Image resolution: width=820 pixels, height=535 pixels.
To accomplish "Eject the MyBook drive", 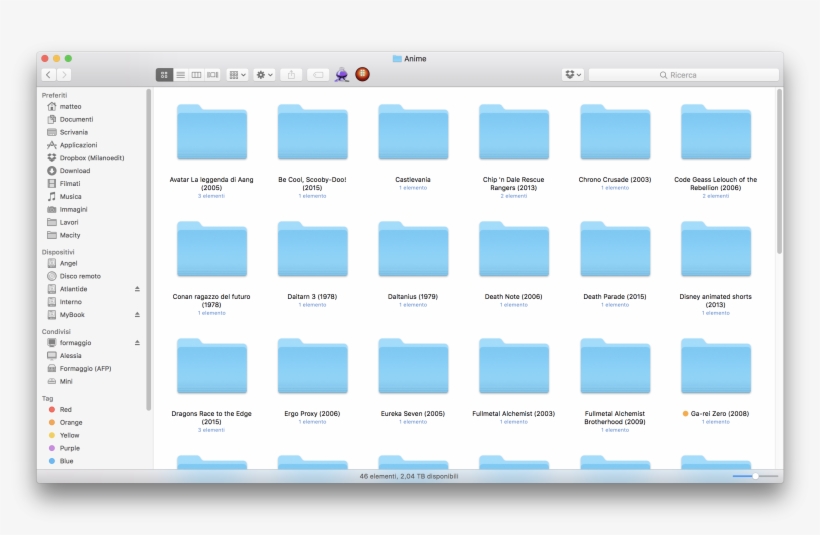I will (x=137, y=314).
